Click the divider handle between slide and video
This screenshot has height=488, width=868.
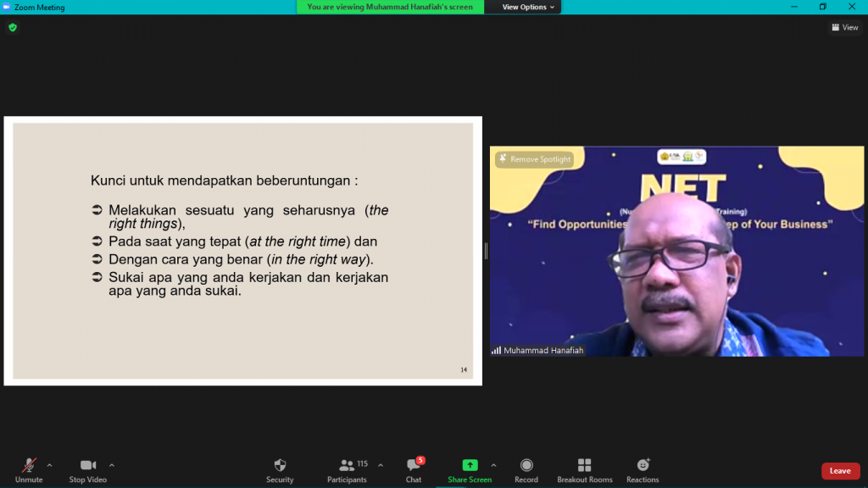click(486, 251)
